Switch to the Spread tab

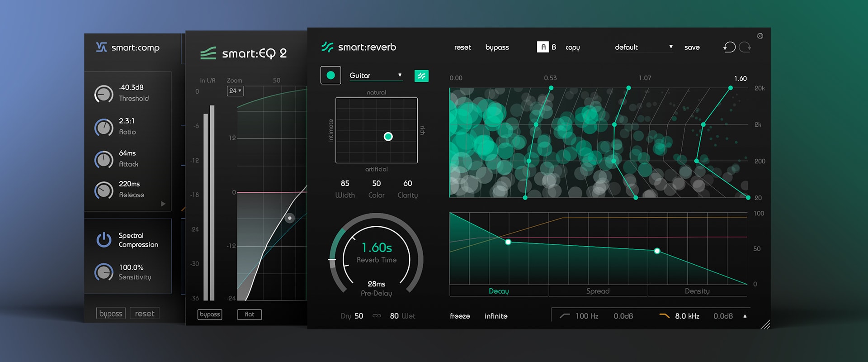(598, 291)
